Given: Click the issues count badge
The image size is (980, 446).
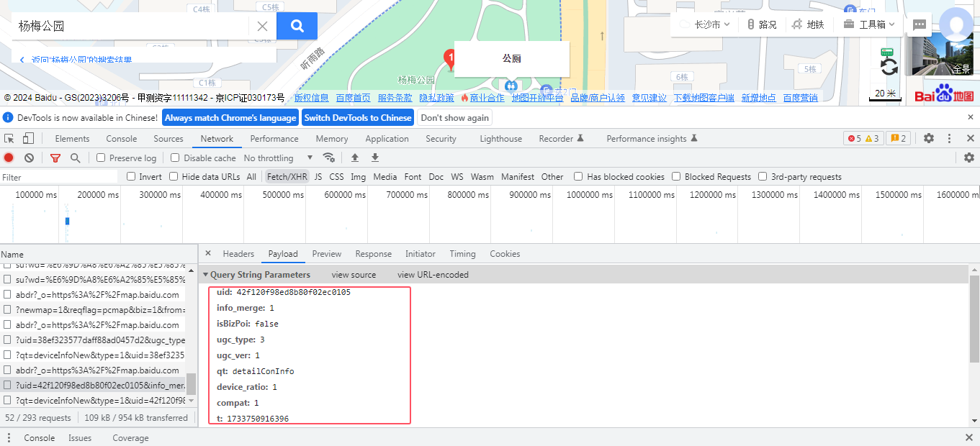Looking at the screenshot, I should 897,139.
